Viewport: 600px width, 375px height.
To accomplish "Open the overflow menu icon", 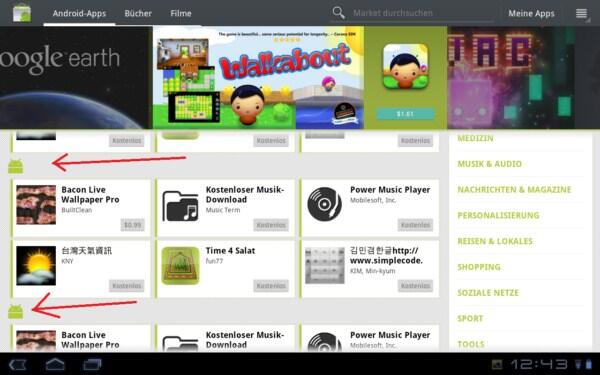I will pyautogui.click(x=581, y=13).
